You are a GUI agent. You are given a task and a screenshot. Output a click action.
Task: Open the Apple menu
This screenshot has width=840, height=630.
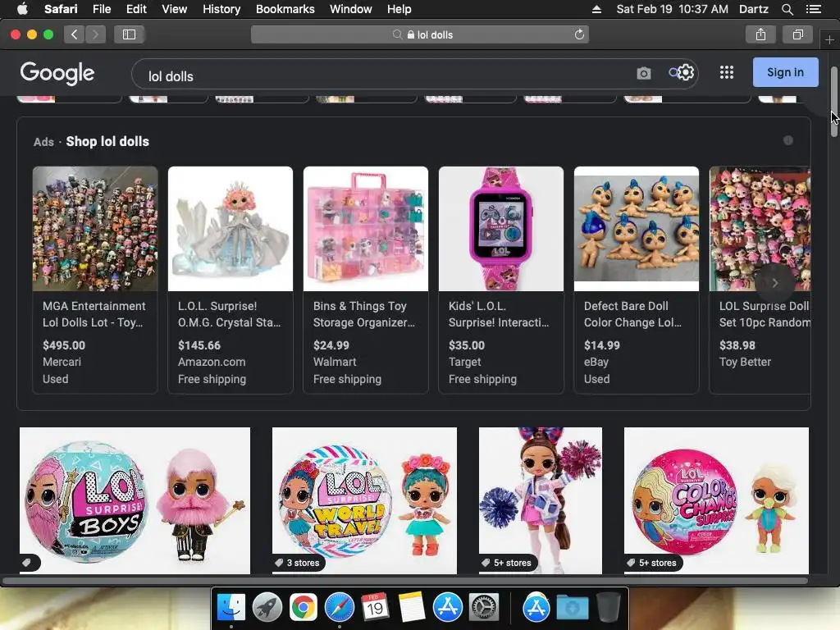point(22,9)
